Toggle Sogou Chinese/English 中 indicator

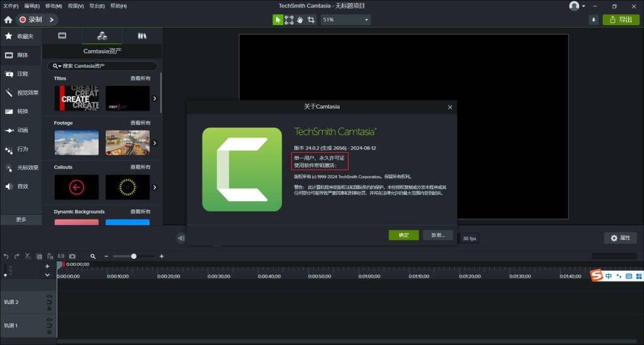point(609,276)
